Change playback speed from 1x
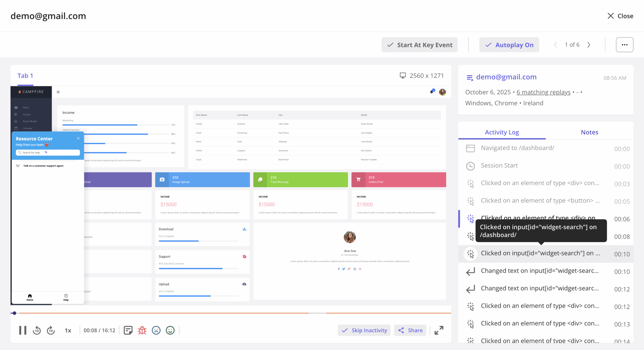 [67, 330]
